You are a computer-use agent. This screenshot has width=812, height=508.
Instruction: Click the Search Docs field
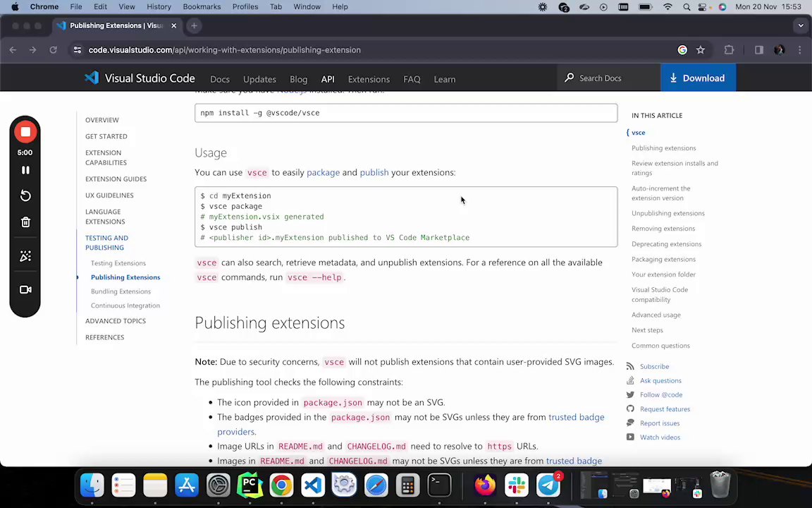coord(608,78)
